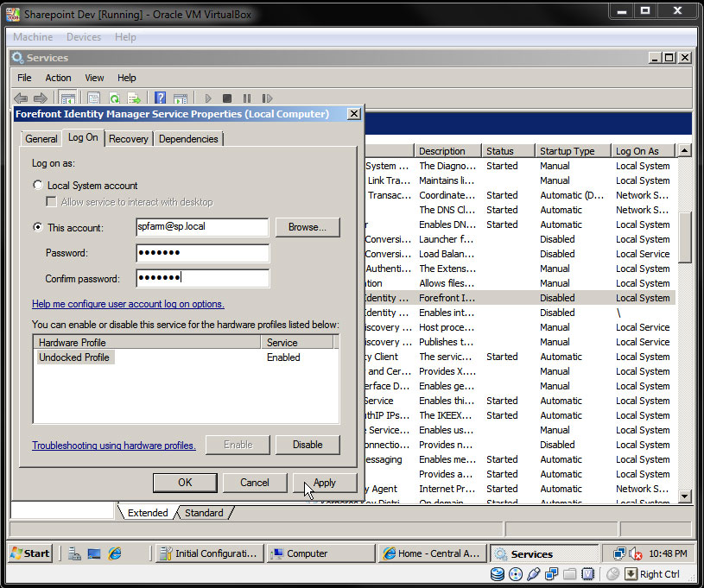Click the VirtualBox USB devices icon

click(x=534, y=574)
